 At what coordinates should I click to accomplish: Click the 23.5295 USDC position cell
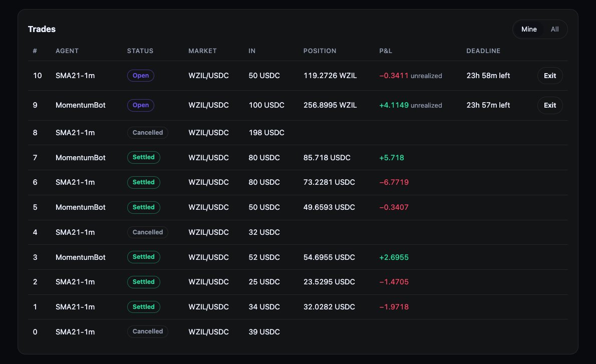pos(329,282)
